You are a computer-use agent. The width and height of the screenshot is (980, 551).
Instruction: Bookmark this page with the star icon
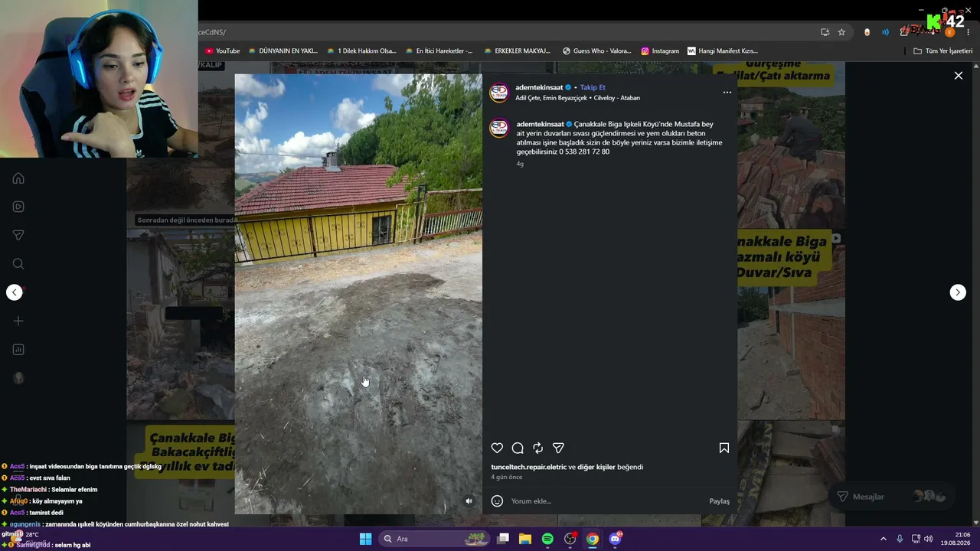841,32
